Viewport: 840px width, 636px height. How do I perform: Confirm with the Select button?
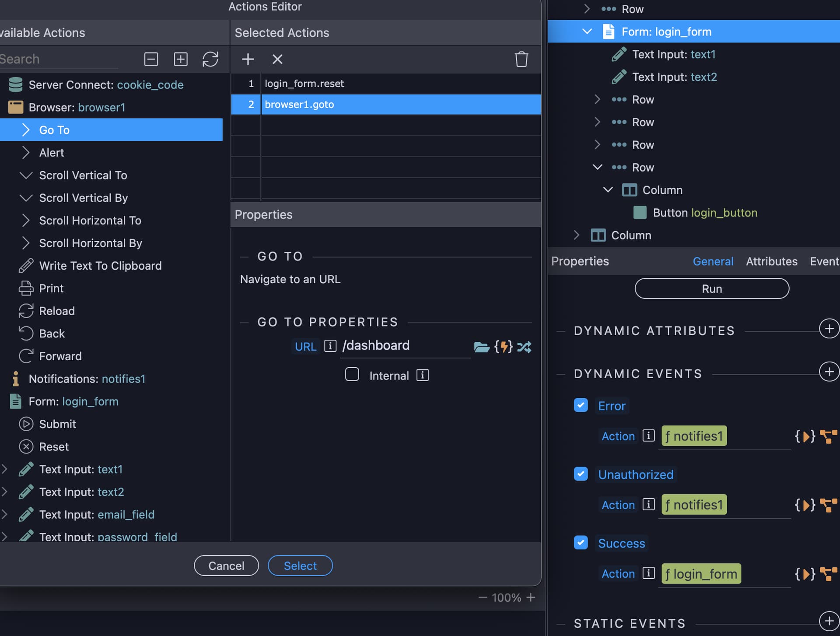[300, 566]
